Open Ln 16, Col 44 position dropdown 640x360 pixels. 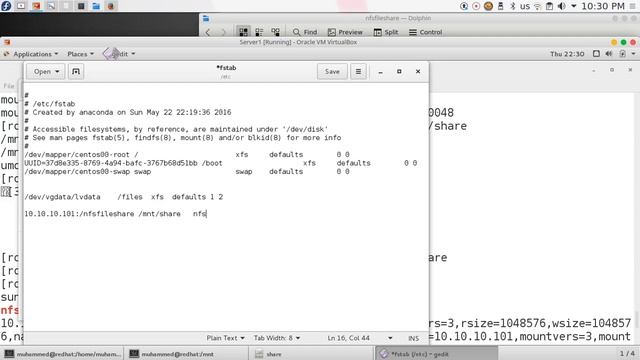click(359, 338)
